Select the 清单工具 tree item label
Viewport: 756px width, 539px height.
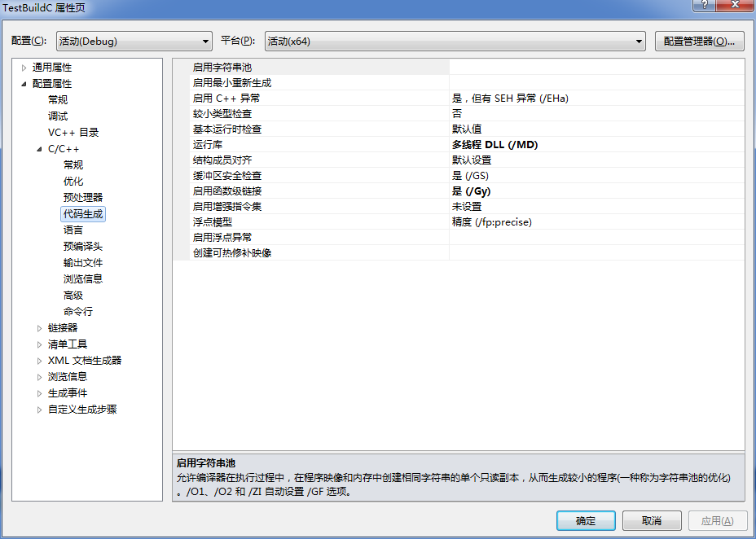(x=68, y=344)
